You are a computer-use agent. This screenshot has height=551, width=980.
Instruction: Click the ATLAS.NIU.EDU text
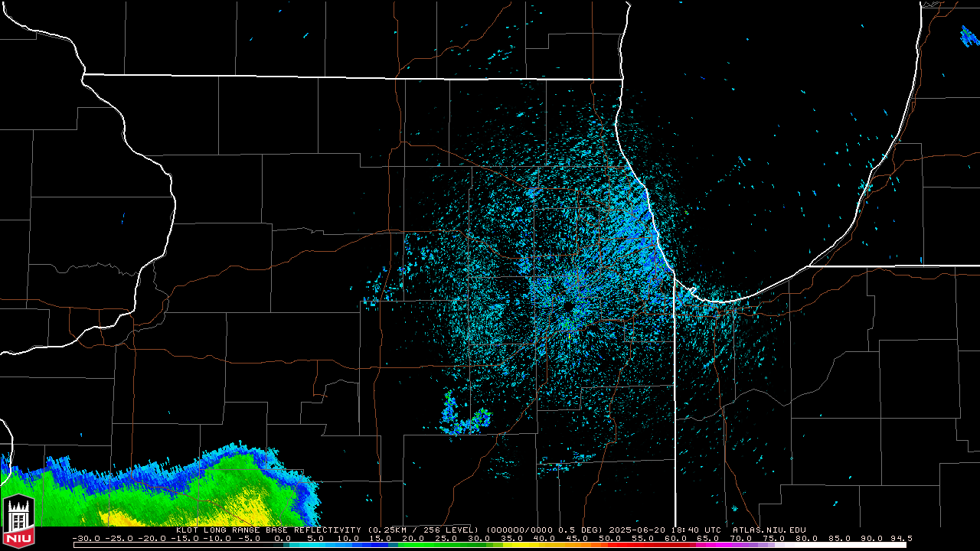coord(769,530)
